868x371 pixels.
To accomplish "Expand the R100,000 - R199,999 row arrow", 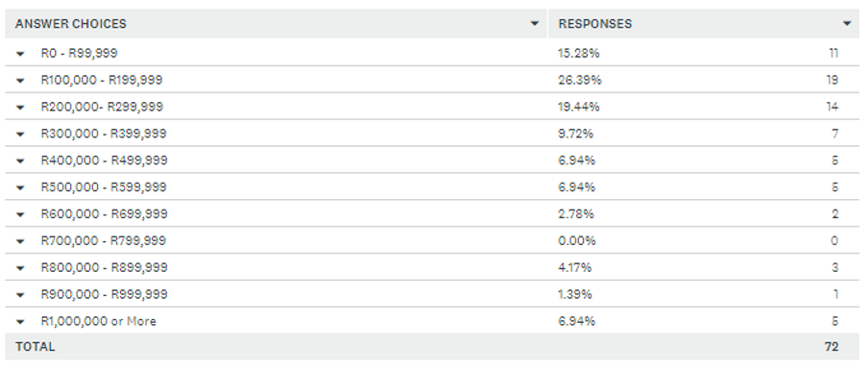I will point(20,81).
